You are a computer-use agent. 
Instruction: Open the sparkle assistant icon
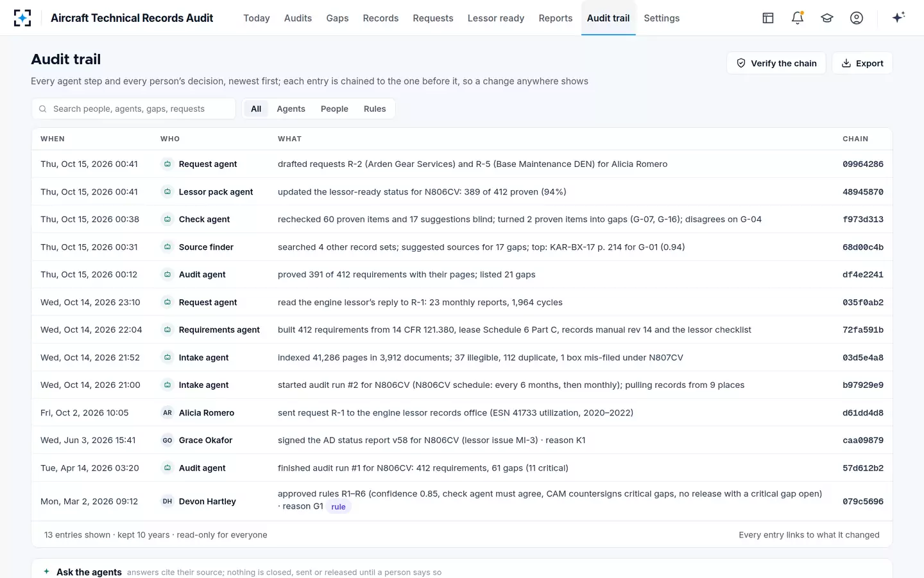pyautogui.click(x=898, y=17)
